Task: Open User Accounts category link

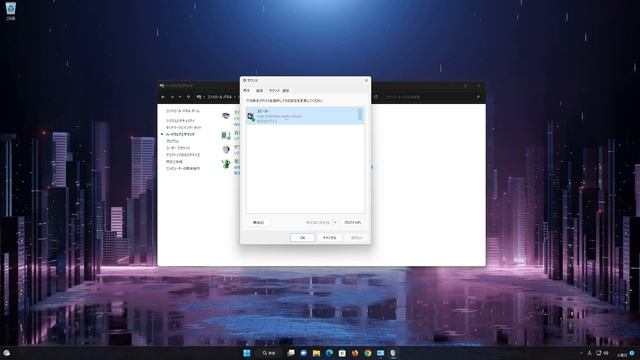Action: (178, 148)
